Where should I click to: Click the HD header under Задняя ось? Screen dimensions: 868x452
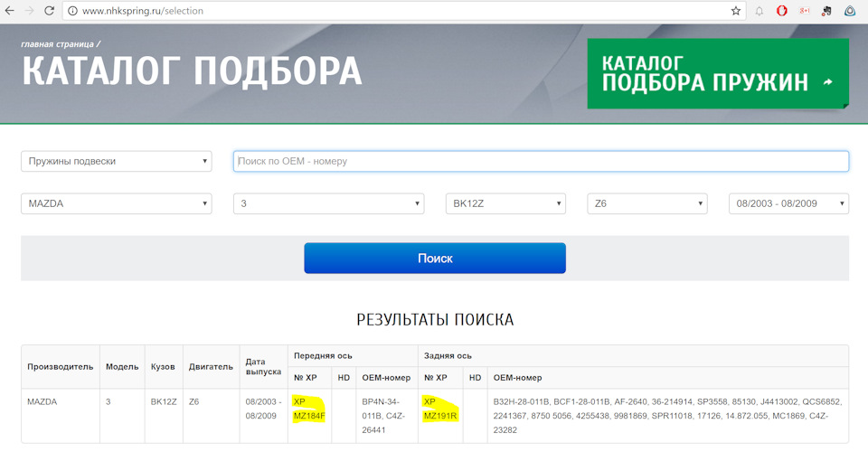[x=475, y=377]
